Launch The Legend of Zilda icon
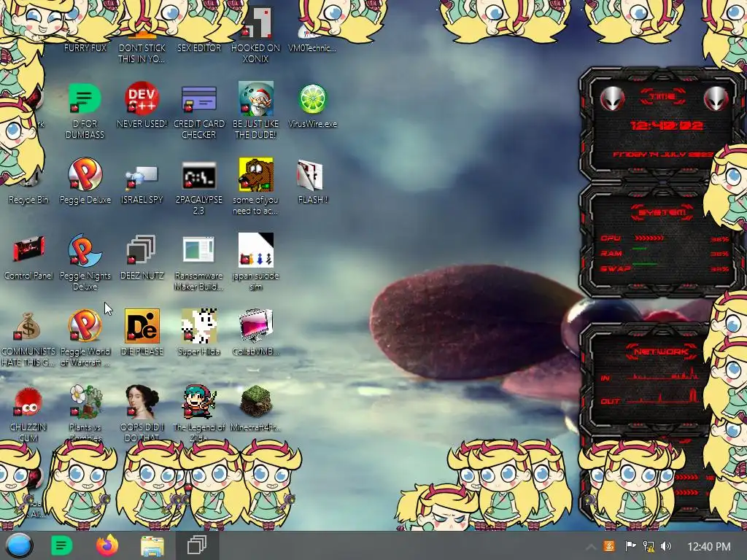The width and height of the screenshot is (747, 560). coord(198,402)
